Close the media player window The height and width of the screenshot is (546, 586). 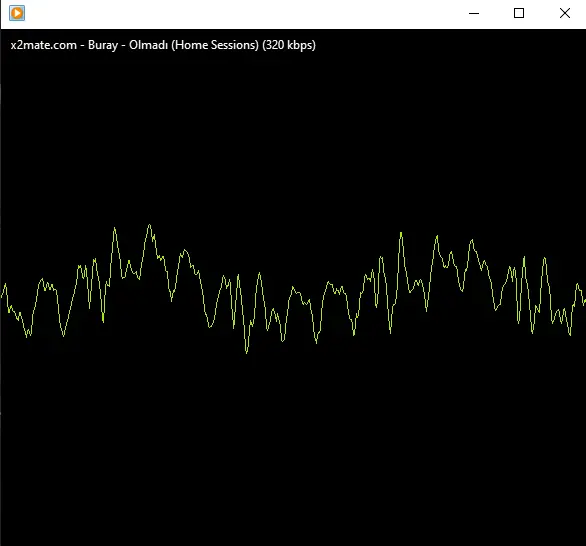(565, 13)
